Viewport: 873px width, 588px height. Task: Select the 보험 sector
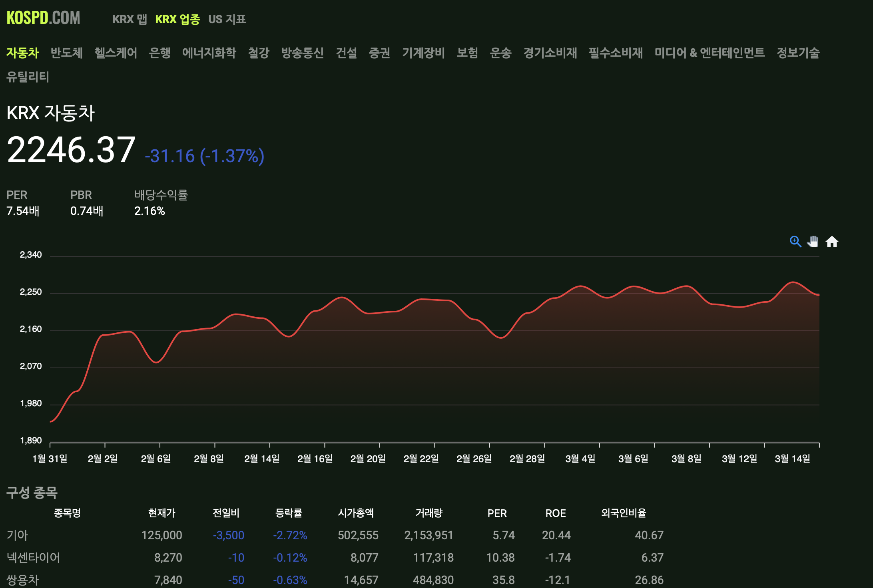(467, 53)
